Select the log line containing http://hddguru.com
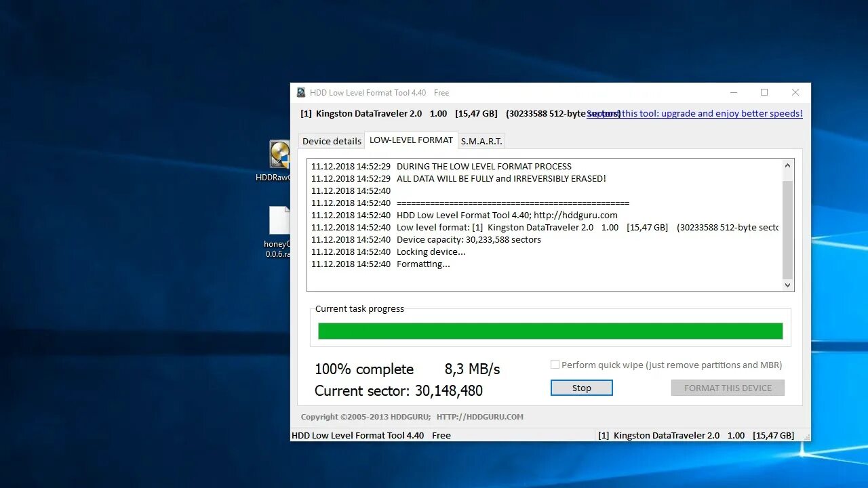Viewport: 868px width, 488px height. click(x=465, y=216)
